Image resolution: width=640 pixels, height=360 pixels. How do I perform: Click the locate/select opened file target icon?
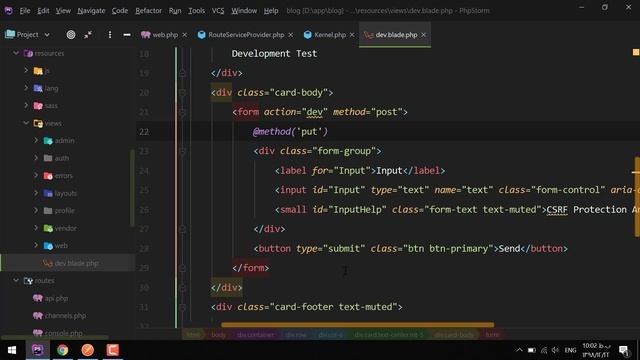(71, 35)
